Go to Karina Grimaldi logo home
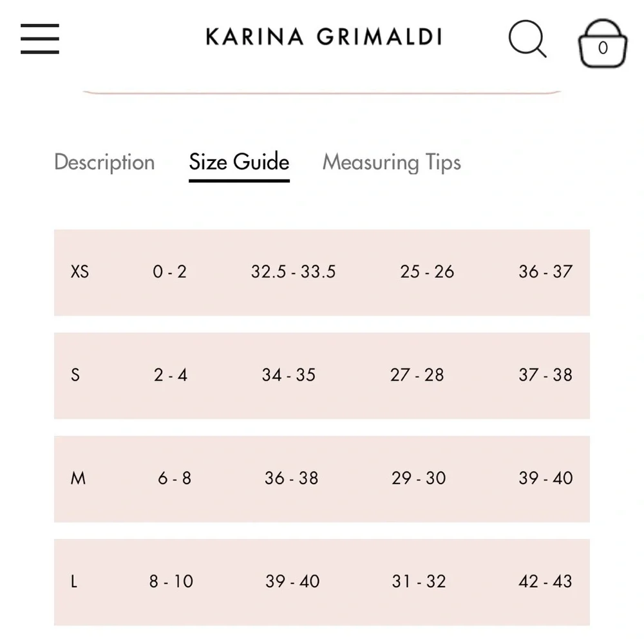The width and height of the screenshot is (644, 644). coord(324,37)
